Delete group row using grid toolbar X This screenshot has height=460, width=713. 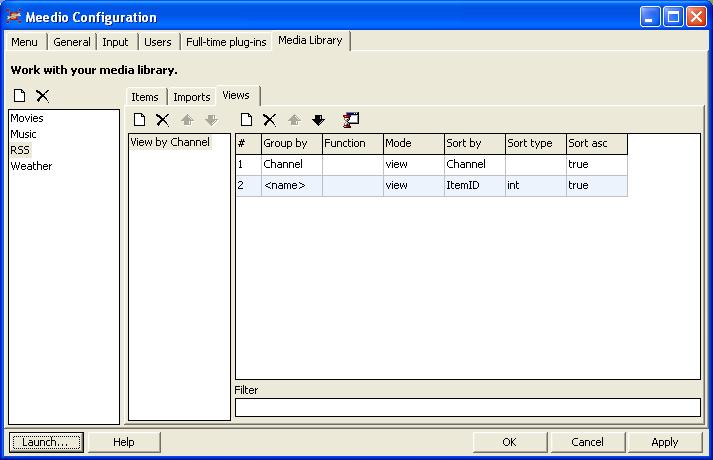click(269, 120)
